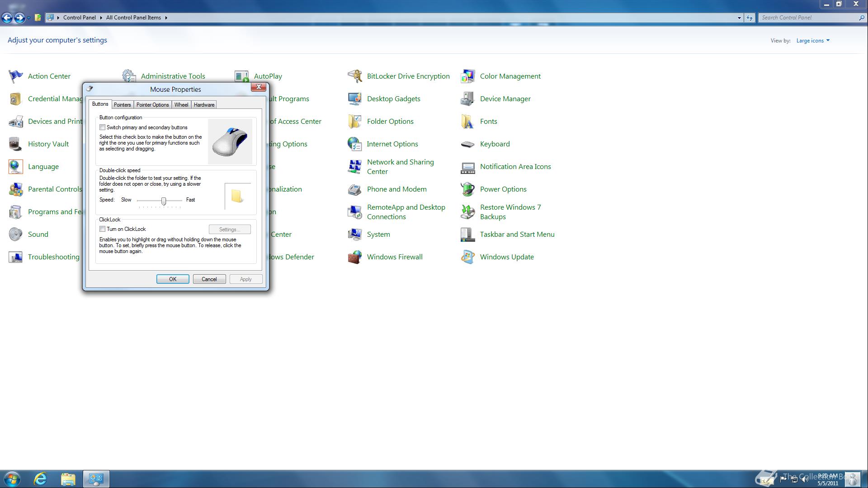This screenshot has width=868, height=488.
Task: Expand arrow after Control Panel breadcrumb
Action: [101, 18]
